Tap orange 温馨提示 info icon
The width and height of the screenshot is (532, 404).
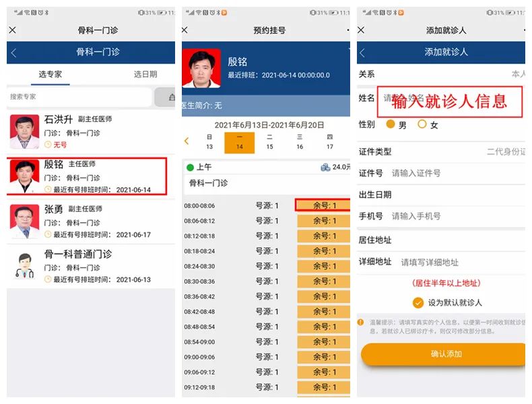point(361,322)
